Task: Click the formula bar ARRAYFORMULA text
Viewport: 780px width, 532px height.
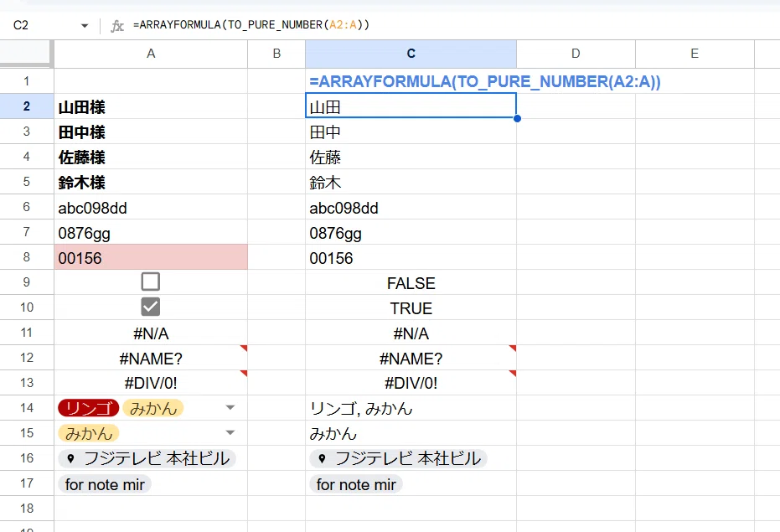Action: 251,25
